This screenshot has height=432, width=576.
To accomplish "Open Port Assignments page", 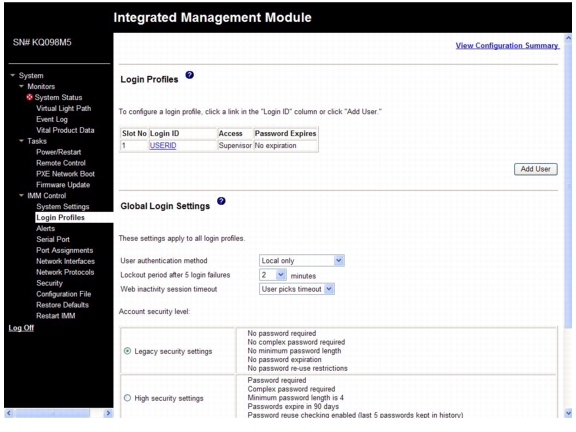I will 65,250.
